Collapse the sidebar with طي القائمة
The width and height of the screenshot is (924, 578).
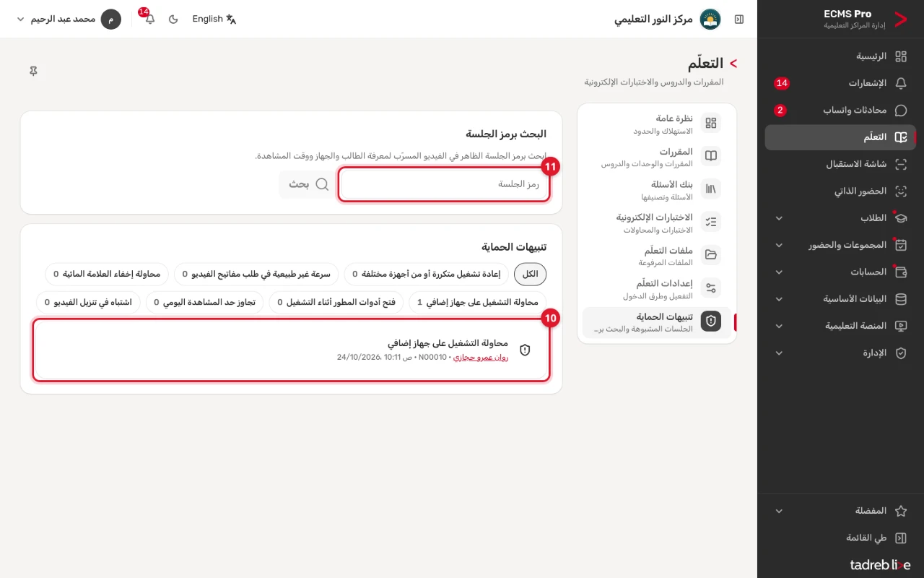876,538
